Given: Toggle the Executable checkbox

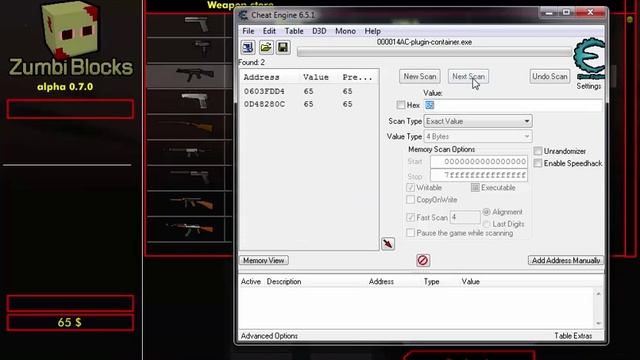Looking at the screenshot, I should point(475,187).
